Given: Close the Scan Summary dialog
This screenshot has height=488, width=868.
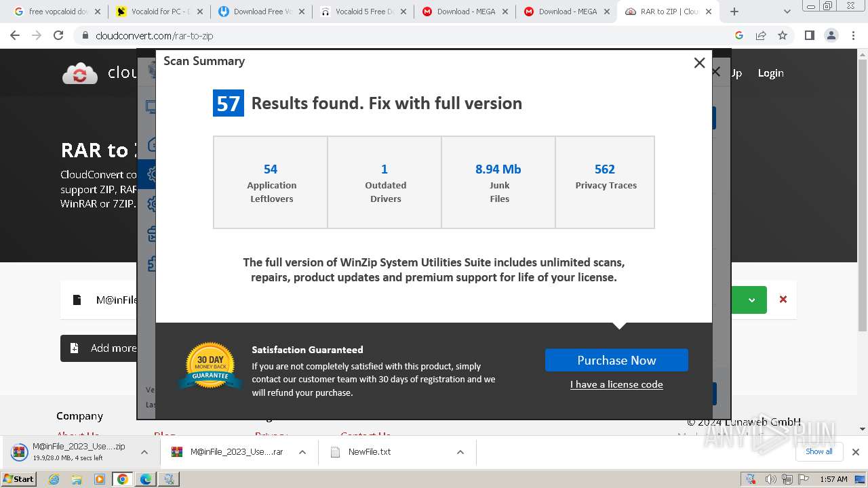Looking at the screenshot, I should point(699,63).
